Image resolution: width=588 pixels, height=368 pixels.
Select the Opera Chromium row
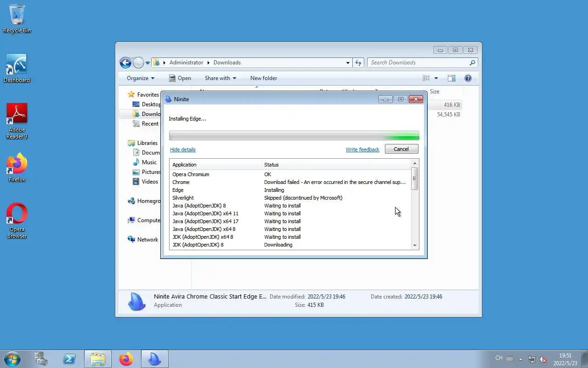point(290,174)
